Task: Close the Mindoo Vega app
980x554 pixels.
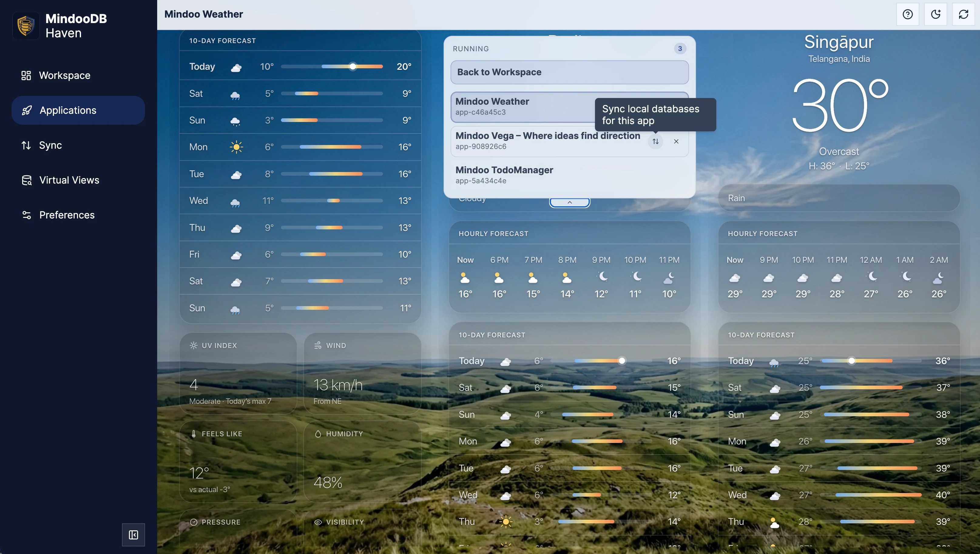Action: [676, 141]
